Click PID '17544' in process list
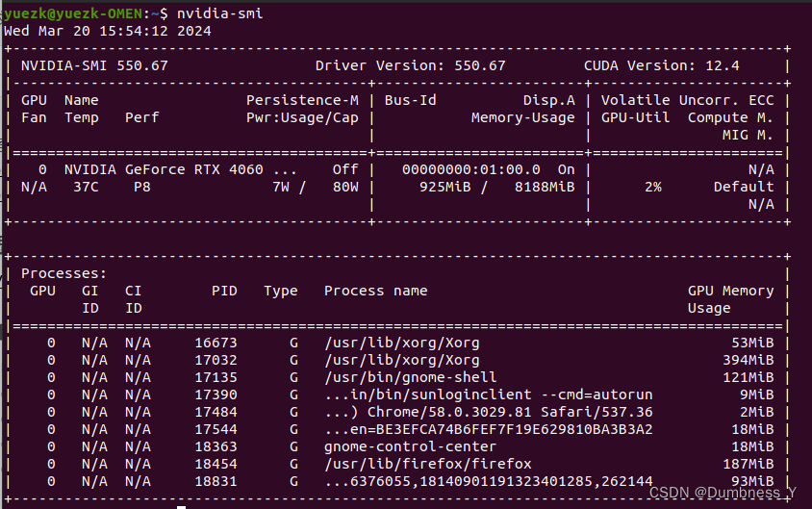This screenshot has width=812, height=509. click(x=216, y=429)
